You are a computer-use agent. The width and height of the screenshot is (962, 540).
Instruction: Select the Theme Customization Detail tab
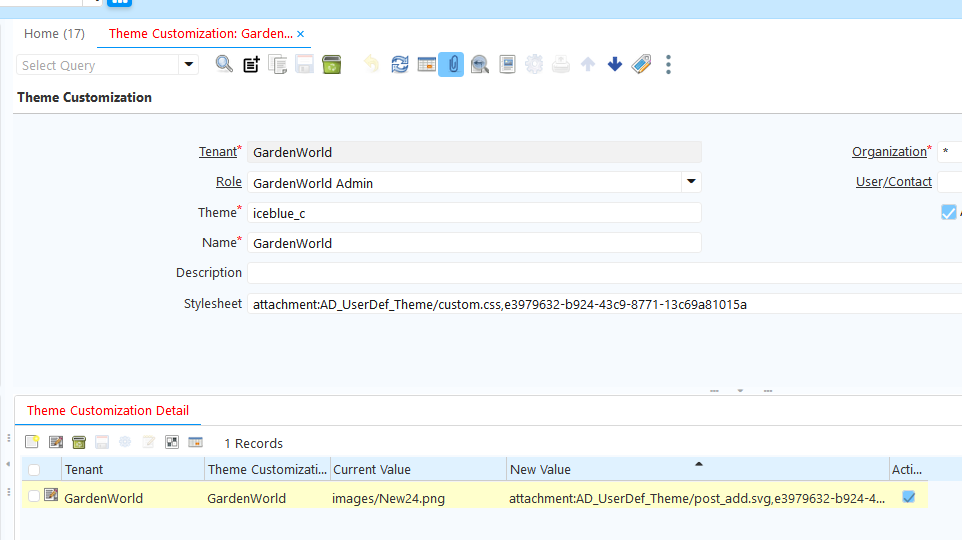click(x=108, y=411)
